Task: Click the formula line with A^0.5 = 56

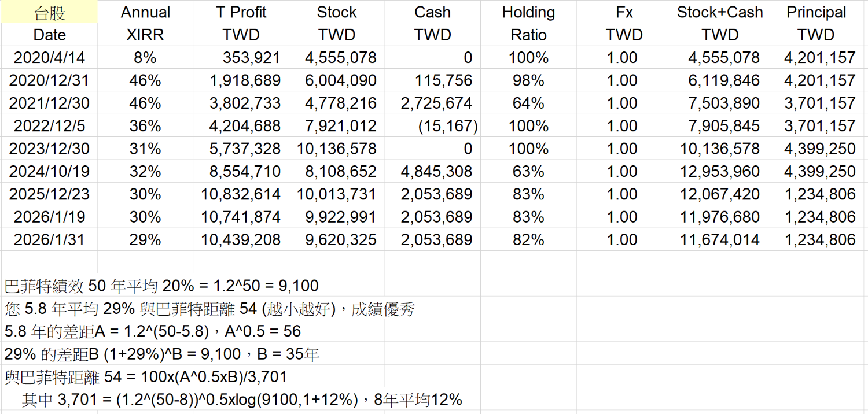Action: [x=153, y=331]
